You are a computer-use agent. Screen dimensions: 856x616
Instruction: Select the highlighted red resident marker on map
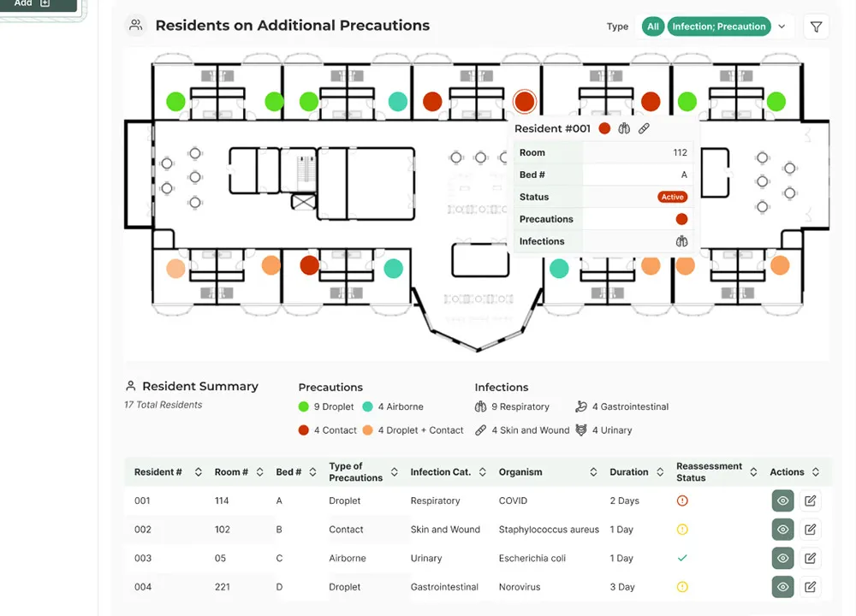coord(524,102)
